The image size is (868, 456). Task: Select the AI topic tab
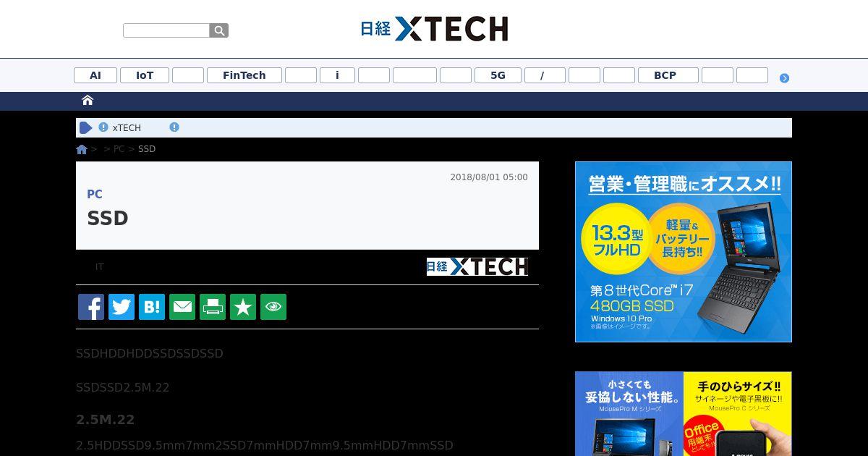[x=95, y=75]
